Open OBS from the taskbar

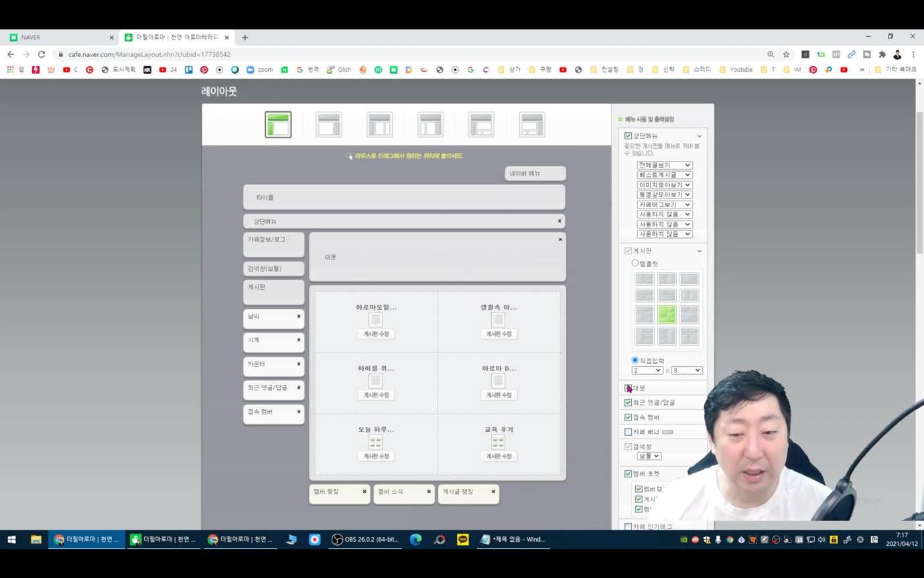(x=365, y=539)
